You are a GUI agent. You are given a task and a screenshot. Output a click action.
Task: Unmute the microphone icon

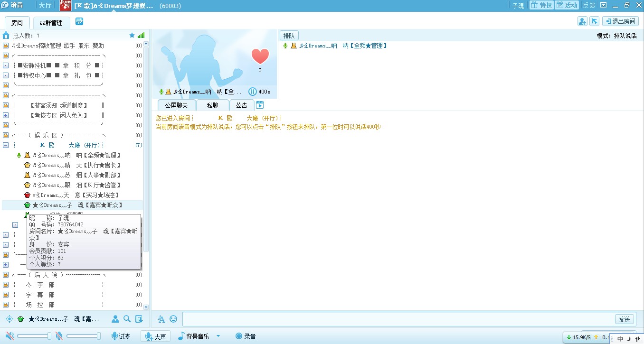coord(60,336)
